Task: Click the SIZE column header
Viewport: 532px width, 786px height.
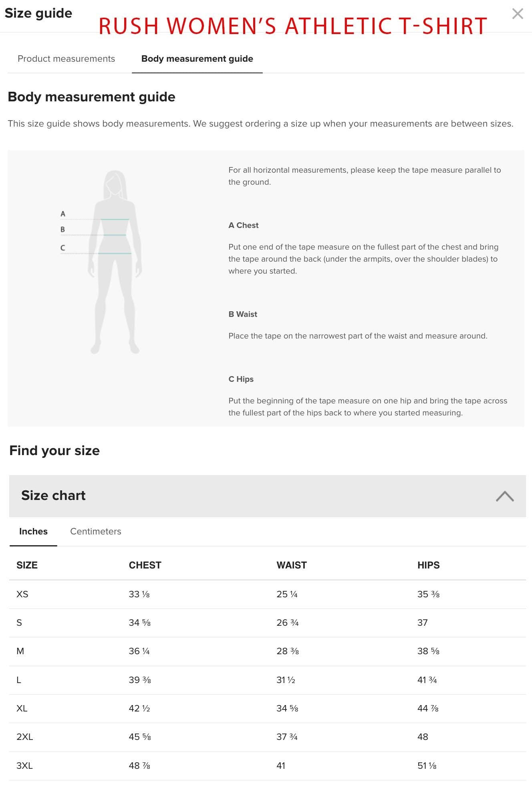Action: 27,565
